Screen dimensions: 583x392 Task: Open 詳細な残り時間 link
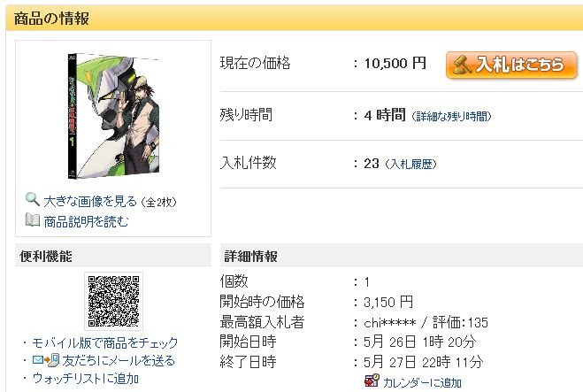(451, 117)
